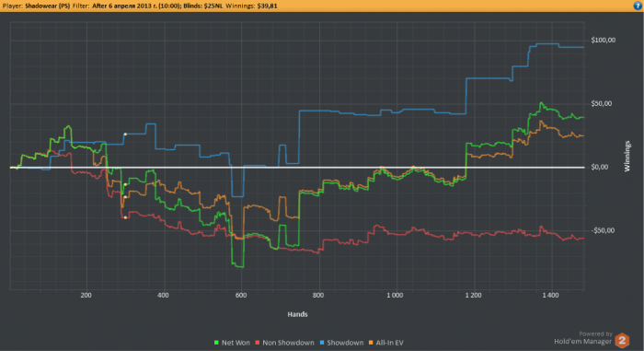The height and width of the screenshot is (351, 644).
Task: Click the 1 400 hands axis label
Action: point(550,295)
